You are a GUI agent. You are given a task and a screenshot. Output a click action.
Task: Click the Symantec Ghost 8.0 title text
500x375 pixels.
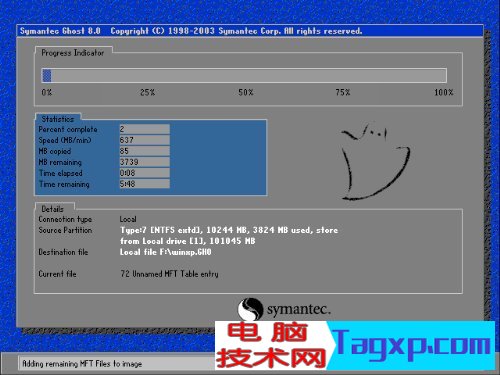coord(60,31)
